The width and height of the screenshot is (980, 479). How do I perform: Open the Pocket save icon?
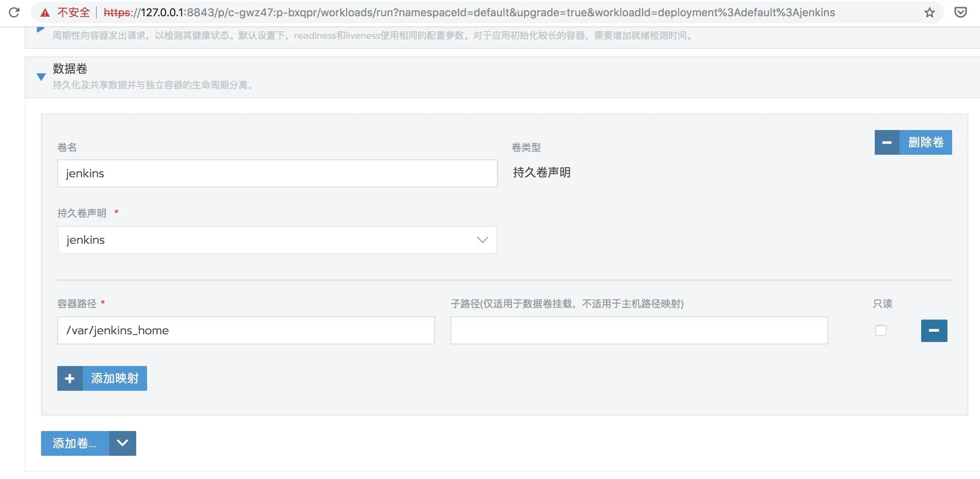click(960, 13)
